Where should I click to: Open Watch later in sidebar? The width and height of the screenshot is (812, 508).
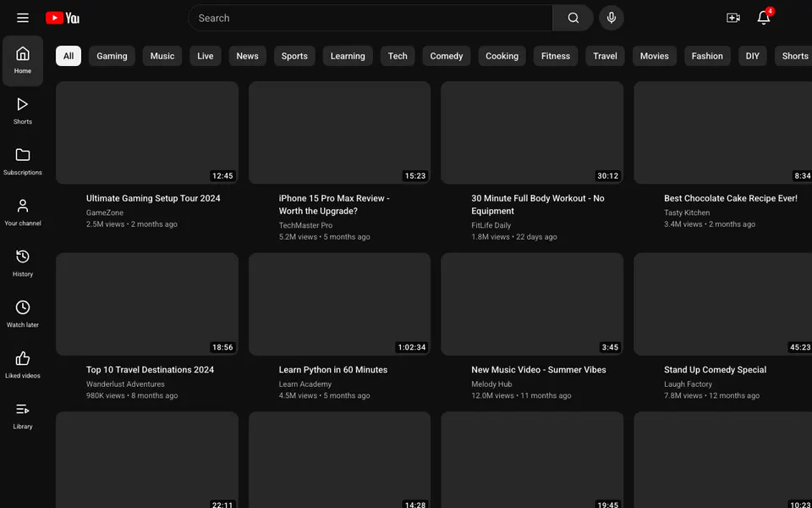pos(23,315)
